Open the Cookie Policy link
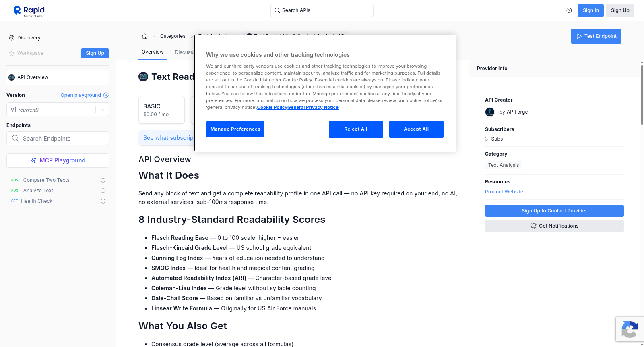 pyautogui.click(x=272, y=107)
